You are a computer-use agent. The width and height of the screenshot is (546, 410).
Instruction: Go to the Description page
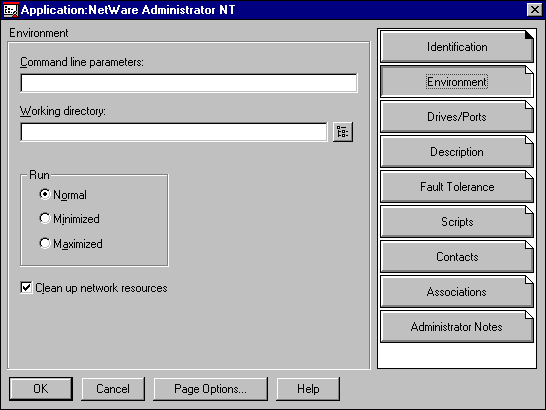point(457,152)
